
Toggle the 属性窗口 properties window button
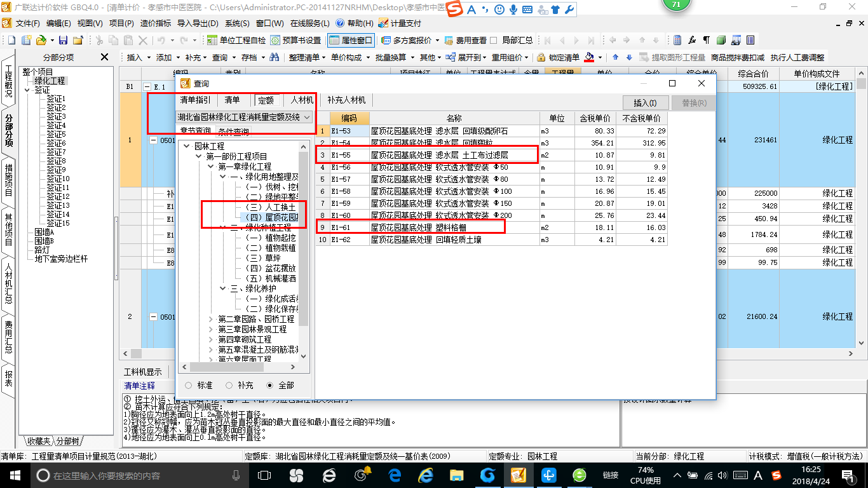[x=351, y=40]
